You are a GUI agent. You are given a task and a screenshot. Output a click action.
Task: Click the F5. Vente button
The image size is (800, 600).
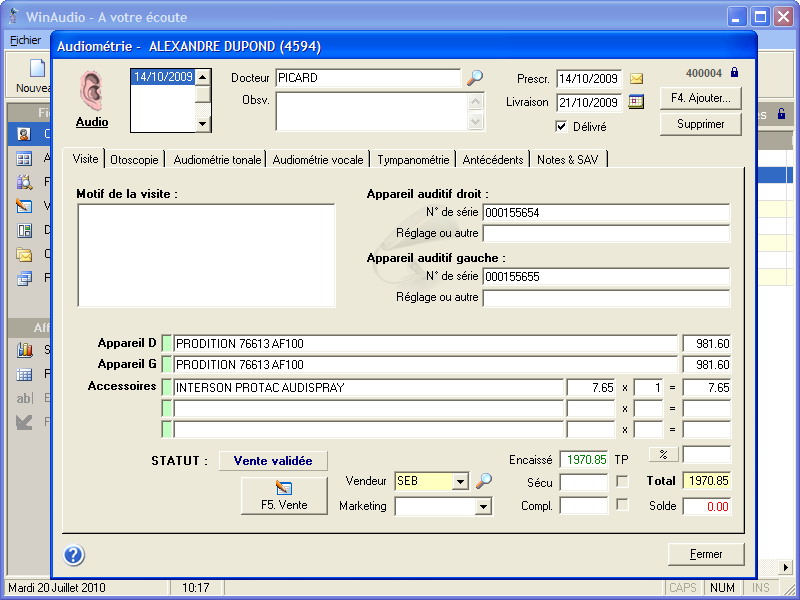284,495
